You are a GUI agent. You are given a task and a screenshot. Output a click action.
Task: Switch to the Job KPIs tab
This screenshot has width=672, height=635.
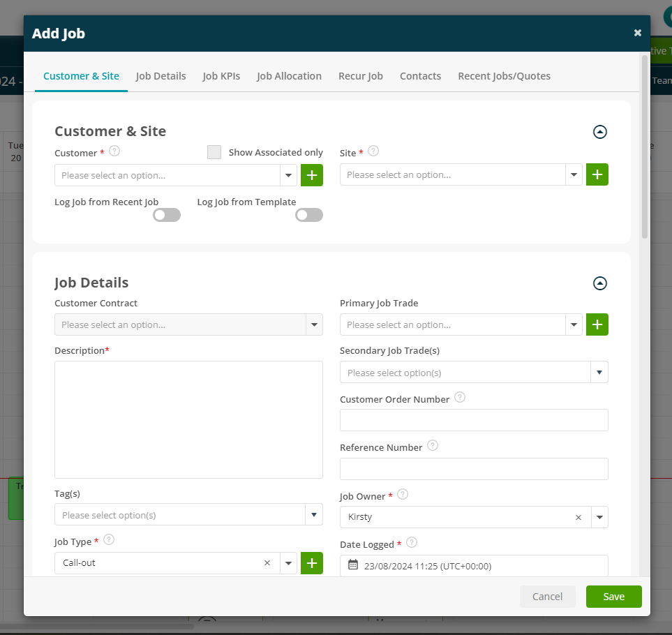tap(221, 76)
